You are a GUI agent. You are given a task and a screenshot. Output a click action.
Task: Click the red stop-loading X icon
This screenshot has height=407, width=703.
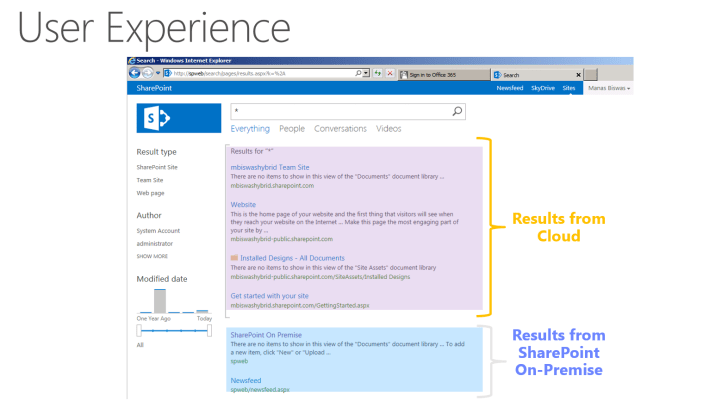[389, 74]
